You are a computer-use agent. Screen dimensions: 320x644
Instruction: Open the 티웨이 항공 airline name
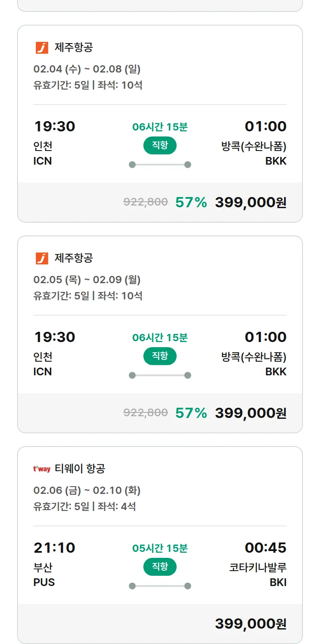(x=80, y=469)
